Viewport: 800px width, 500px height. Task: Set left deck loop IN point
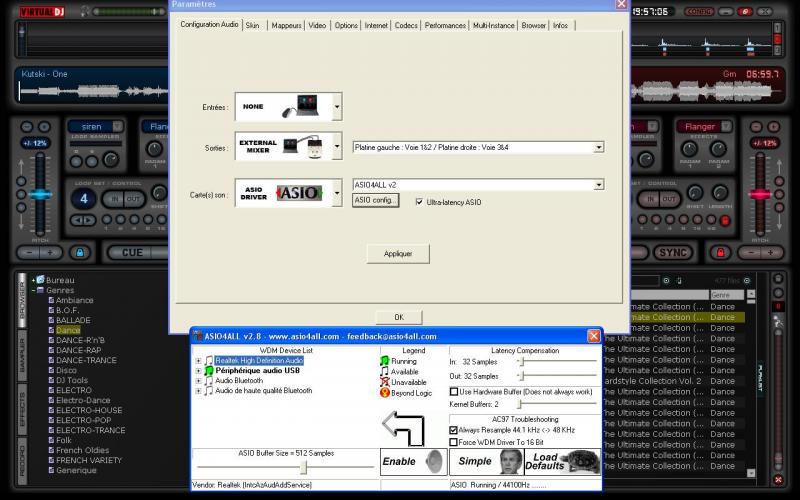pos(115,199)
